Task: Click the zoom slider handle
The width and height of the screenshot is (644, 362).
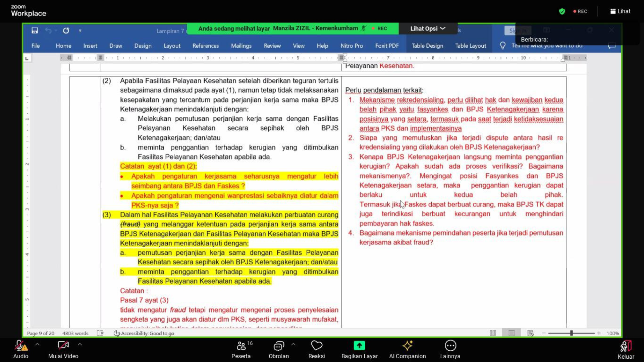Action: click(572, 333)
